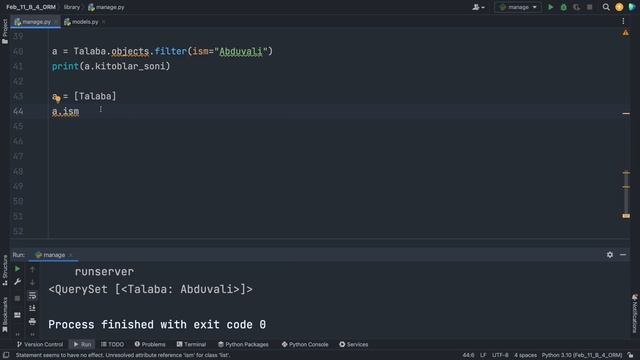
Task: Open editor tabs more options (three dots)
Action: pyautogui.click(x=623, y=21)
